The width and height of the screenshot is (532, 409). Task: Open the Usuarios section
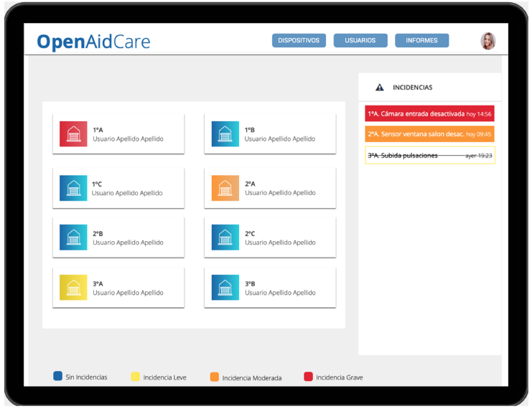click(x=360, y=40)
